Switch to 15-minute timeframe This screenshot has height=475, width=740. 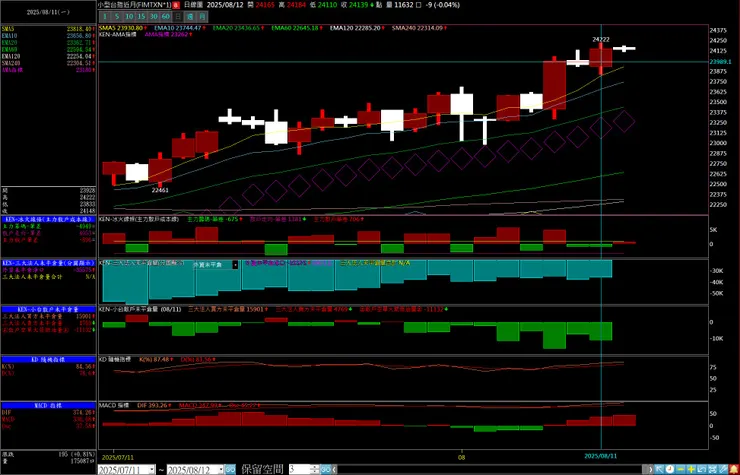[x=142, y=17]
